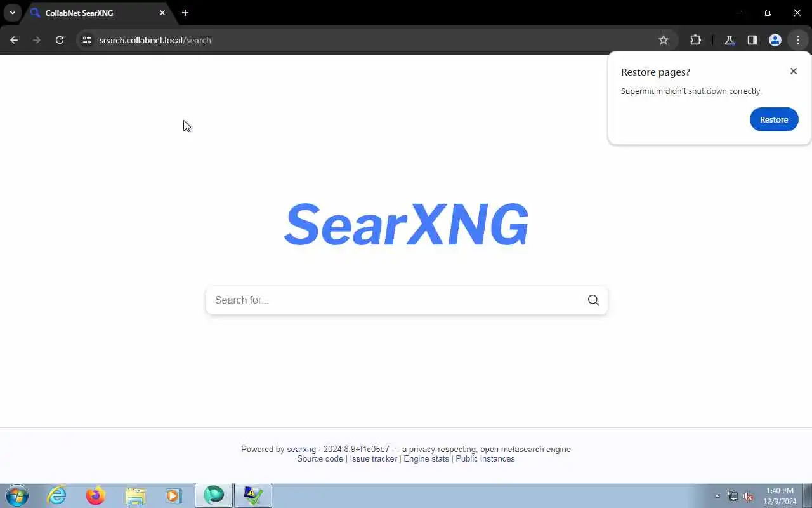
Task: Open Windows Explorer folder icon in taskbar
Action: click(x=135, y=495)
